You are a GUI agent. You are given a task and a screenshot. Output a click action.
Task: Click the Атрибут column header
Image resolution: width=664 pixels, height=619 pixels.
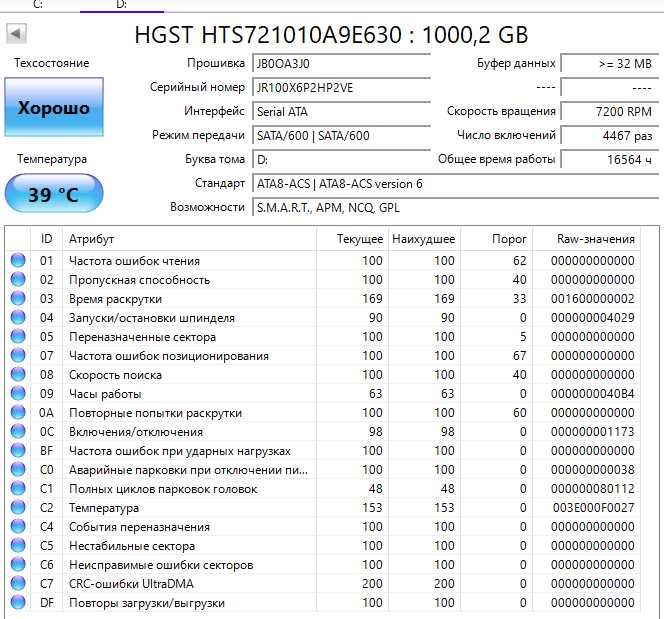pos(189,239)
